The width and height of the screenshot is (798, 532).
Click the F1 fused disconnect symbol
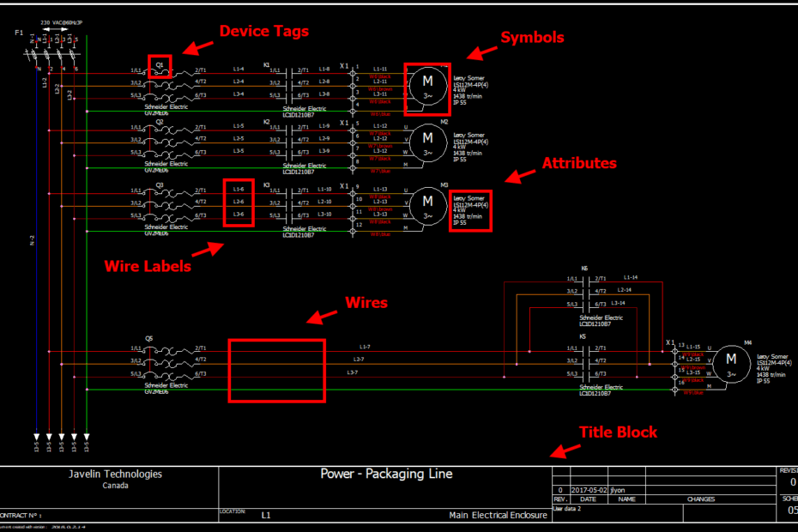click(x=53, y=53)
